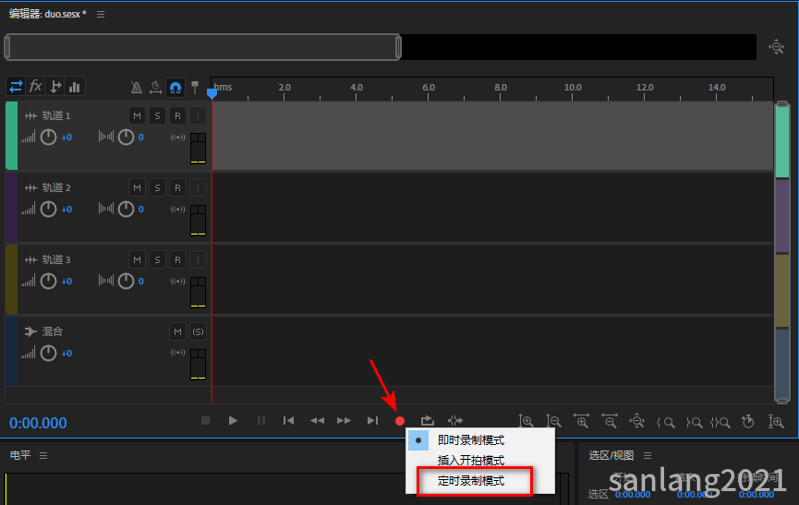The height and width of the screenshot is (505, 799).
Task: Click zoom out amplitude icon
Action: [553, 421]
